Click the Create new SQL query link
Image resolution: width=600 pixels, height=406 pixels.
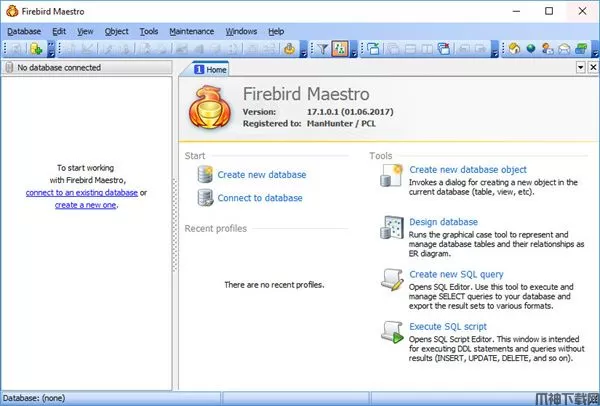click(457, 274)
